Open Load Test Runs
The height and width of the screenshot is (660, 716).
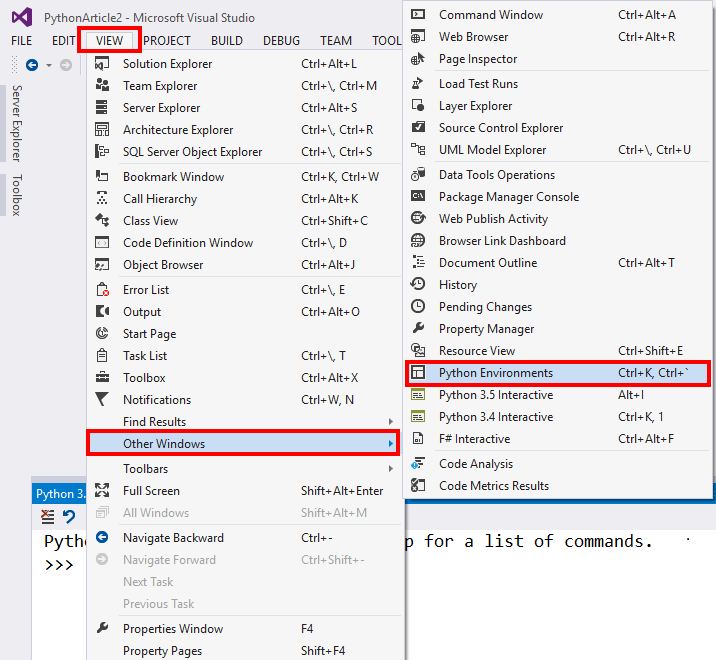coord(557,84)
